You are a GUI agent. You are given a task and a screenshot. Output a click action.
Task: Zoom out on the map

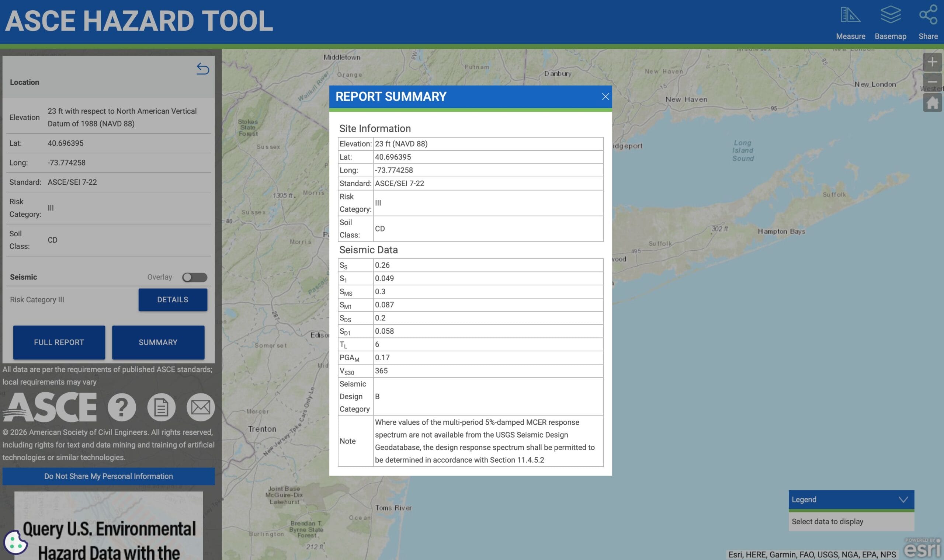932,82
